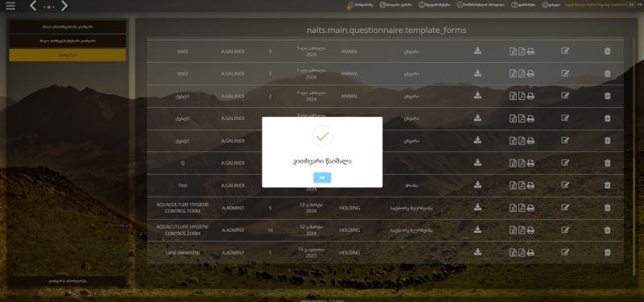Confirm the success dialog with OK
This screenshot has height=302, width=644.
pos(322,177)
